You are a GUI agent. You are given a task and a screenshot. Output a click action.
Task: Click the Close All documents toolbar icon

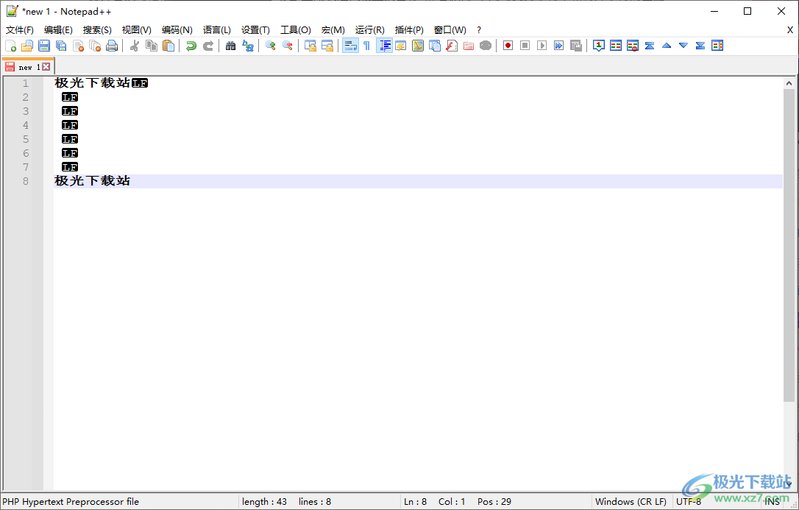pyautogui.click(x=95, y=46)
